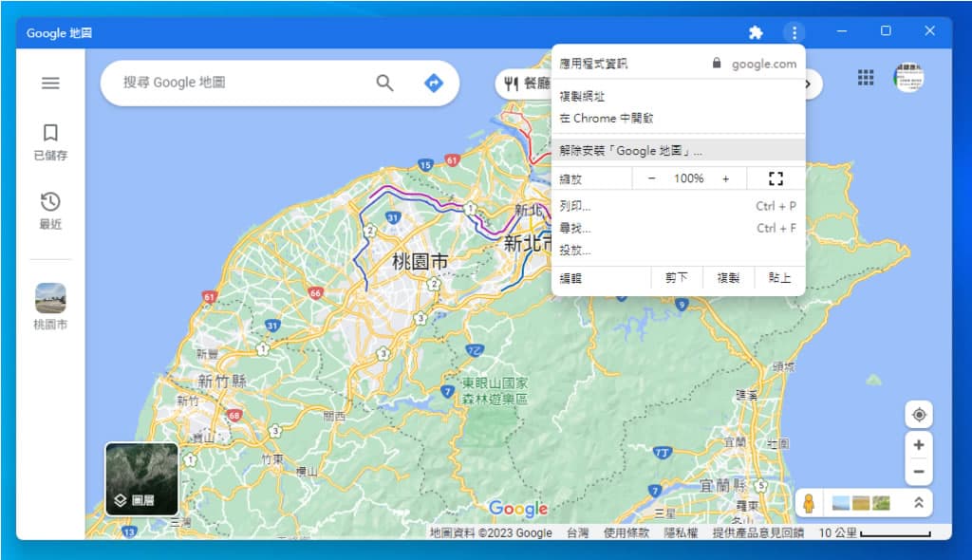Choose 在 Chrome 中開啟 menu entry
The height and width of the screenshot is (560, 972).
click(x=678, y=118)
